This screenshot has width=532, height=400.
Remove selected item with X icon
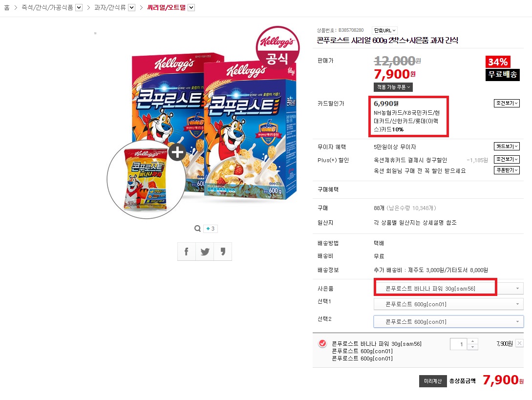click(519, 343)
